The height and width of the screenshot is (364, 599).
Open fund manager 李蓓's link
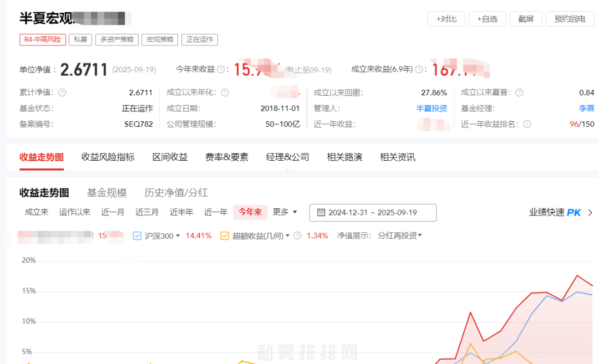(586, 109)
